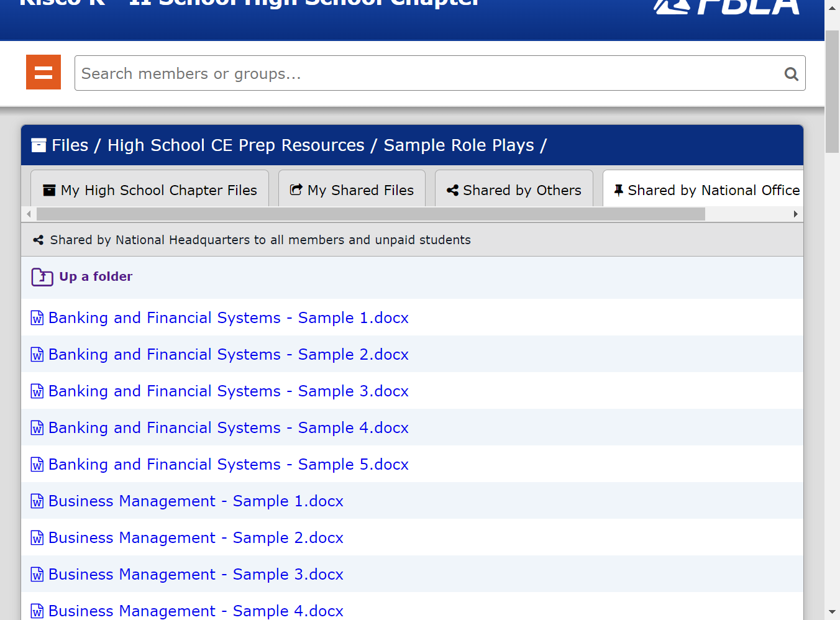Open the orange hamburger menu
The width and height of the screenshot is (840, 620).
pos(43,72)
